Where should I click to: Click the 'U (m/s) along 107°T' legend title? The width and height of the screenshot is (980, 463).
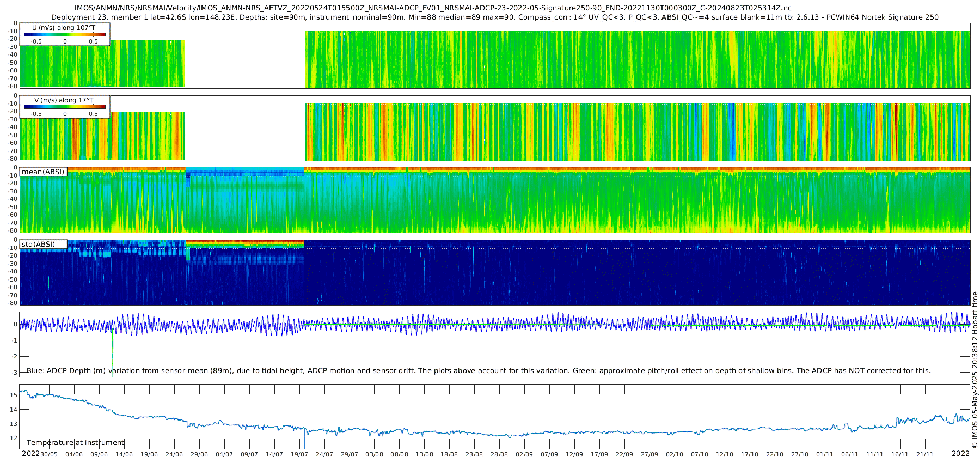pyautogui.click(x=64, y=27)
